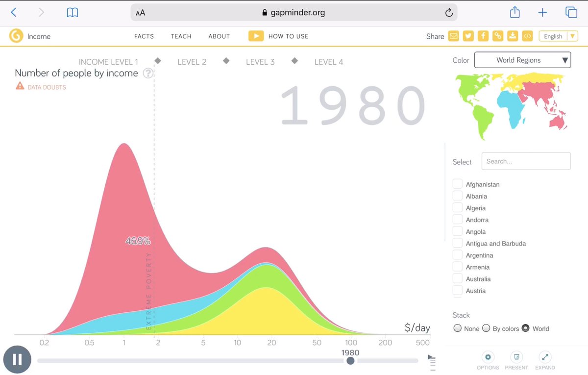Switch to Present mode
Image resolution: width=588 pixels, height=375 pixels.
click(x=516, y=357)
